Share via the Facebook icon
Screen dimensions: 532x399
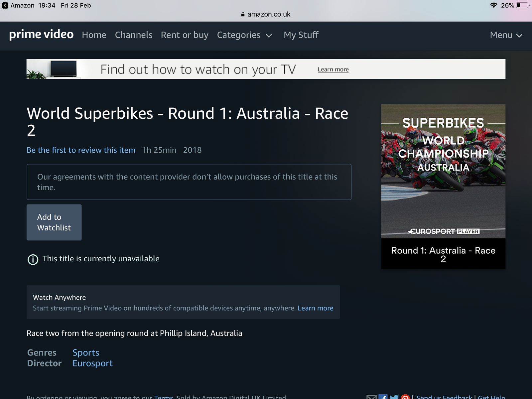(383, 397)
